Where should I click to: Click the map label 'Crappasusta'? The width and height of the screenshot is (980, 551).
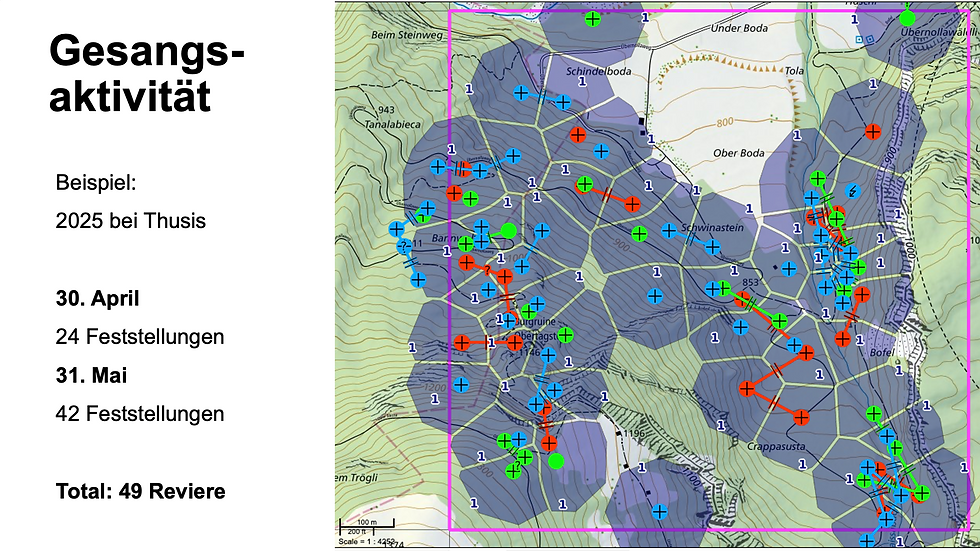[776, 447]
